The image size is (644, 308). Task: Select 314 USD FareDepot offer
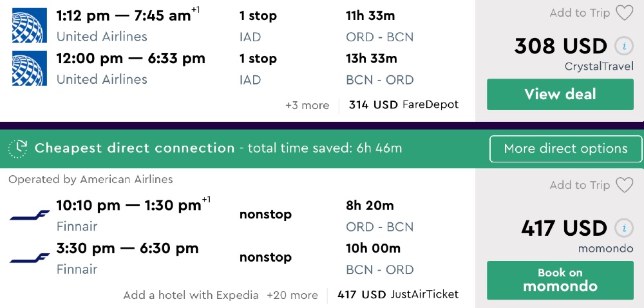(404, 104)
